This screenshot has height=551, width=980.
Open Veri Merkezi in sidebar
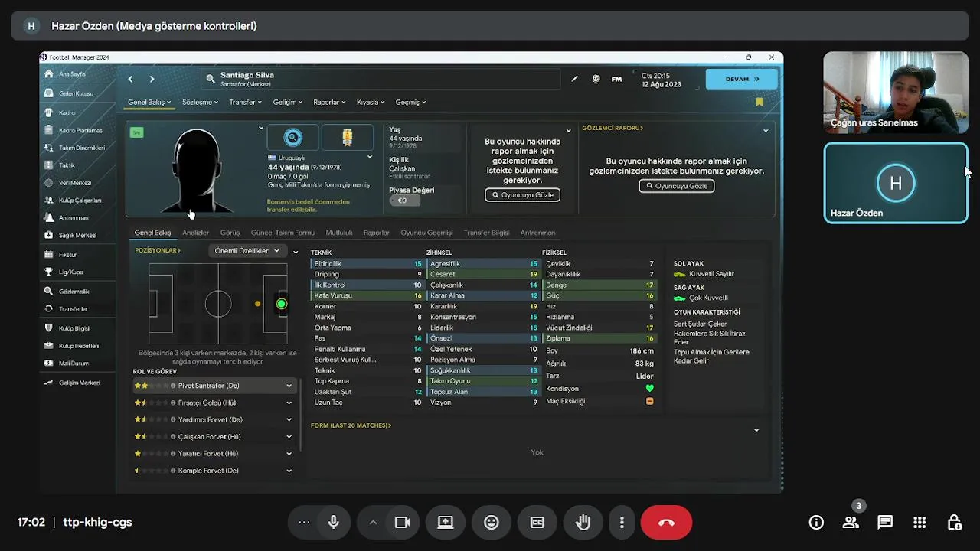[x=75, y=183]
